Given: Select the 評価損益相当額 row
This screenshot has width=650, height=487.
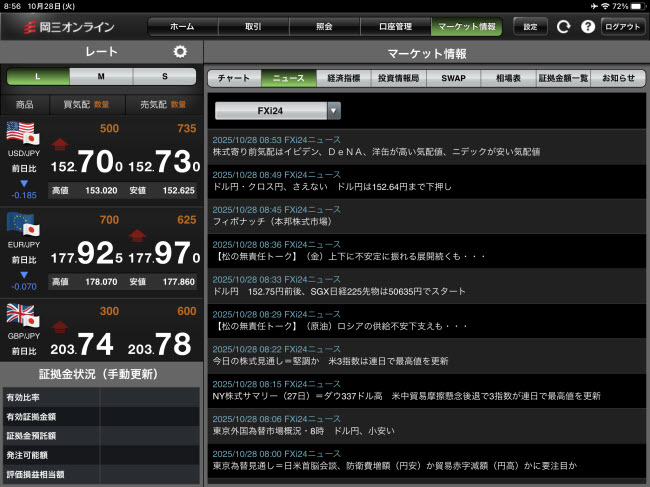Looking at the screenshot, I should coord(101,475).
